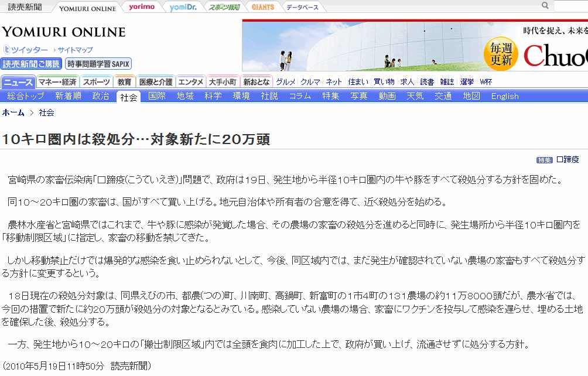Click the search magnifier icon
The height and width of the screenshot is (376, 588).
click(x=545, y=6)
